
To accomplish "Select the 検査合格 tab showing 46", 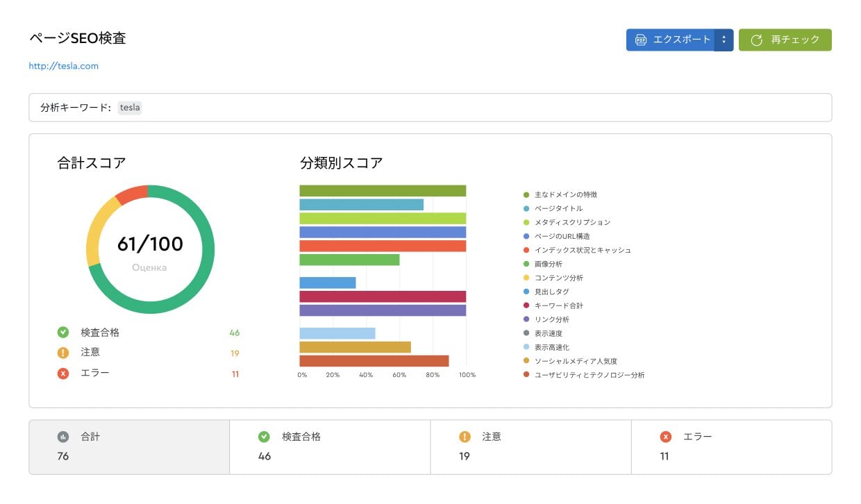I will click(x=330, y=447).
